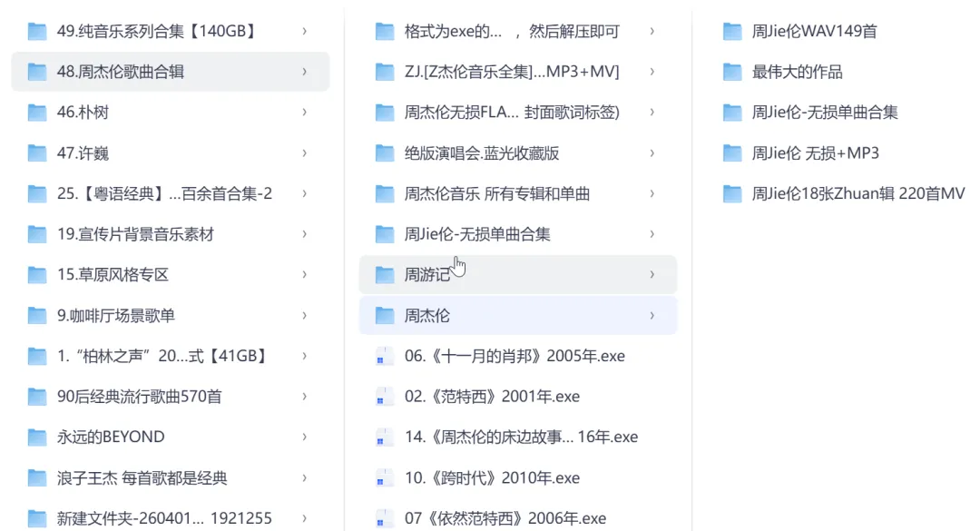Expand chevron of 周杰伦无损FLA row
The image size is (980, 531).
652,113
